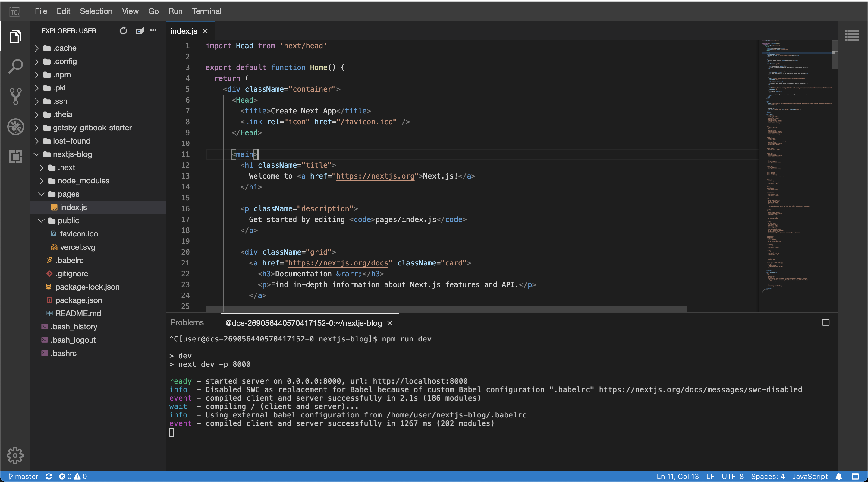Click the editor horizontal scrollbar

pos(445,309)
